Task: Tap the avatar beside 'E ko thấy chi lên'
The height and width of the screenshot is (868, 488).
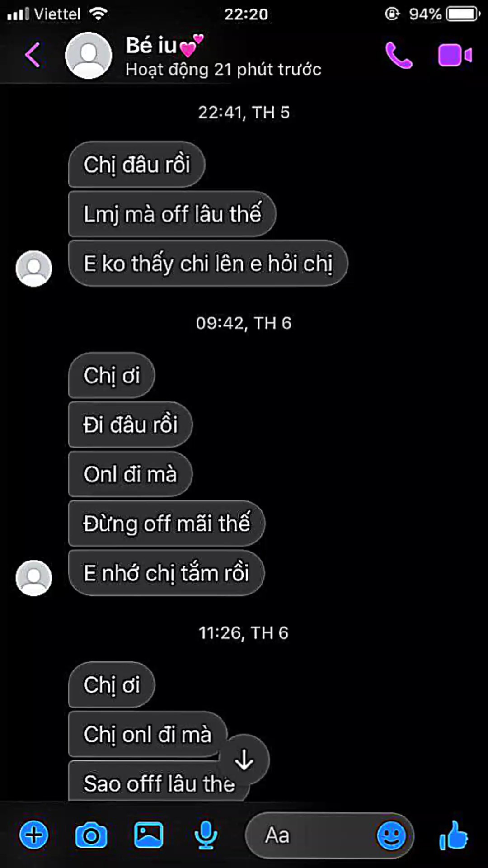Action: (x=34, y=268)
